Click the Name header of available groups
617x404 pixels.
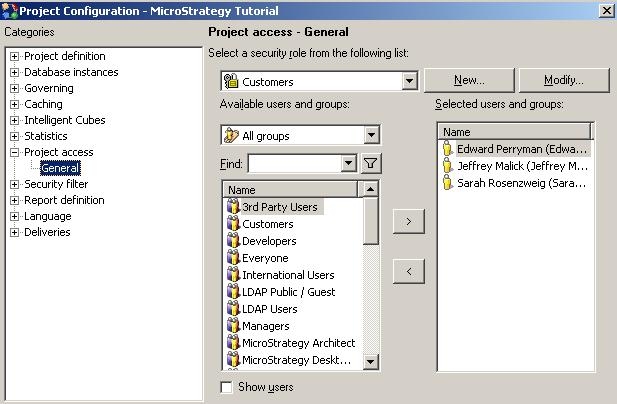[x=291, y=190]
